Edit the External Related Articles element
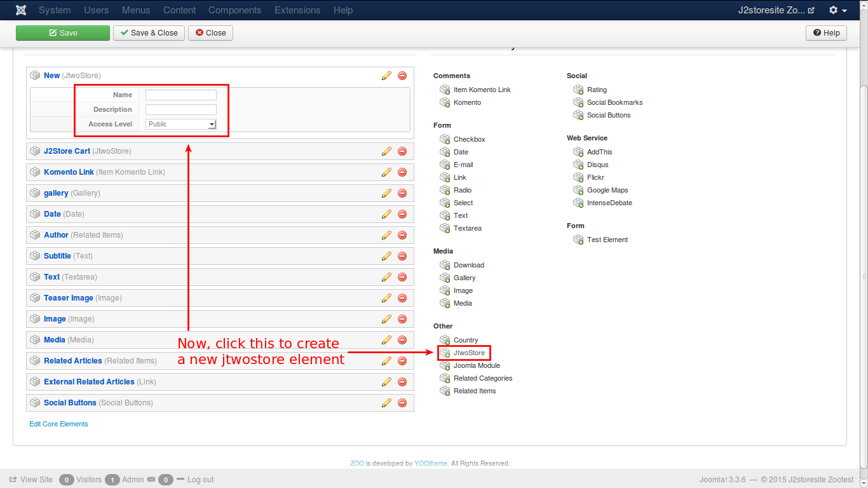 (x=386, y=382)
